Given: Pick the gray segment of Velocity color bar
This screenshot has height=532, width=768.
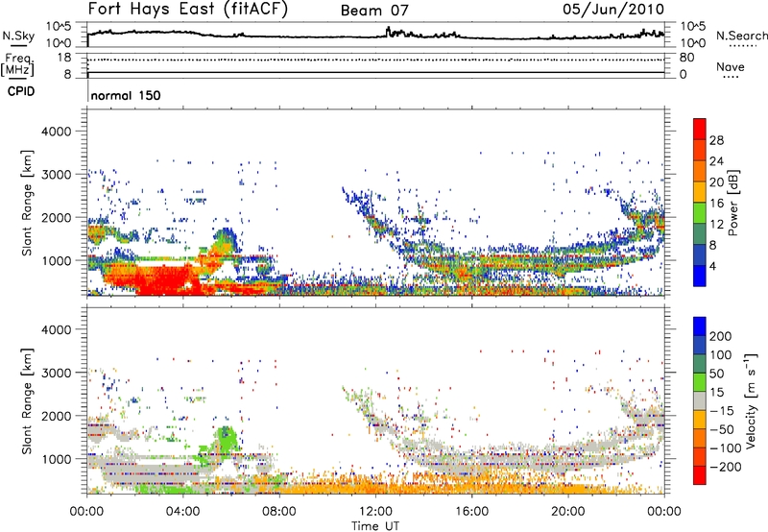Looking at the screenshot, I should click(700, 401).
